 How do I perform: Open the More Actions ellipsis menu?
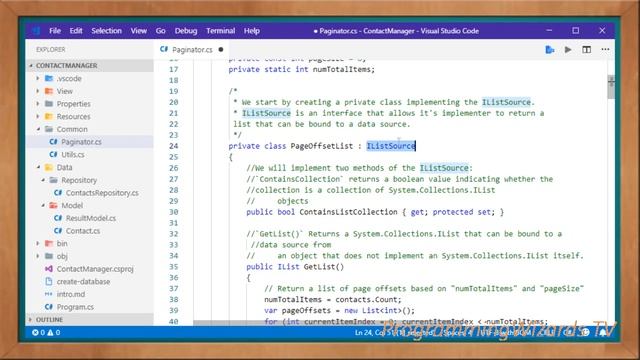click(605, 49)
